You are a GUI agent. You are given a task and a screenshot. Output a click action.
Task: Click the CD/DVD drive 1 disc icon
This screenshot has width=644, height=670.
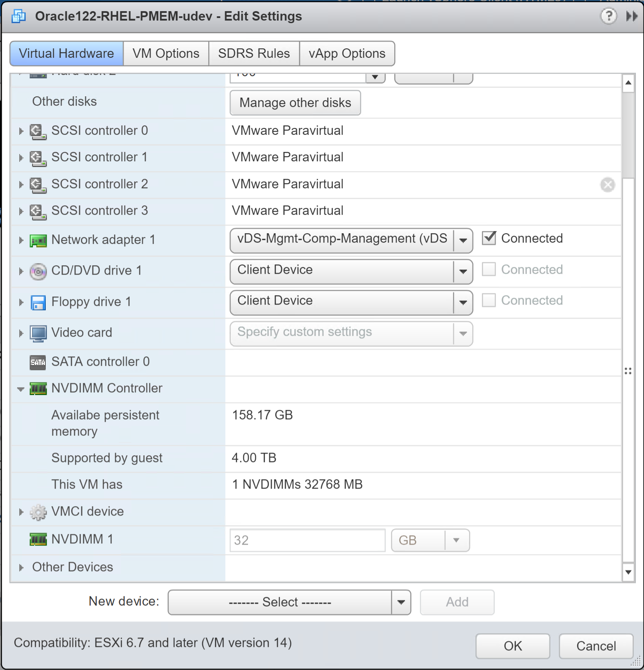38,272
